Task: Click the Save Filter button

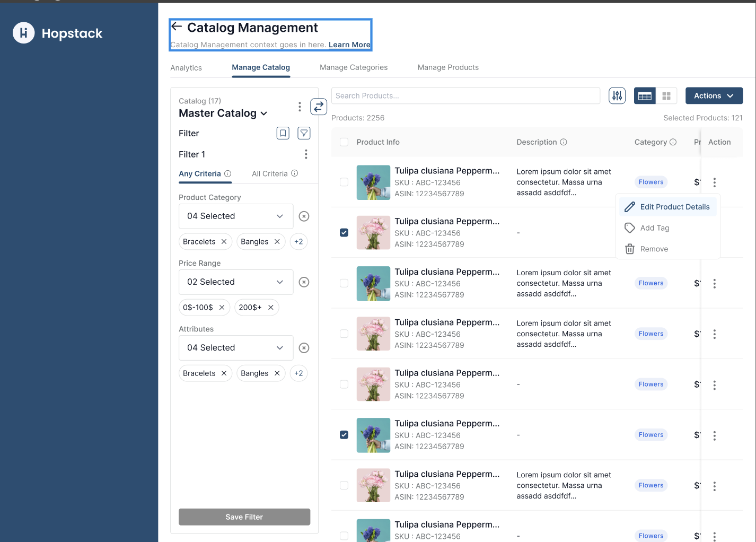Action: tap(244, 517)
